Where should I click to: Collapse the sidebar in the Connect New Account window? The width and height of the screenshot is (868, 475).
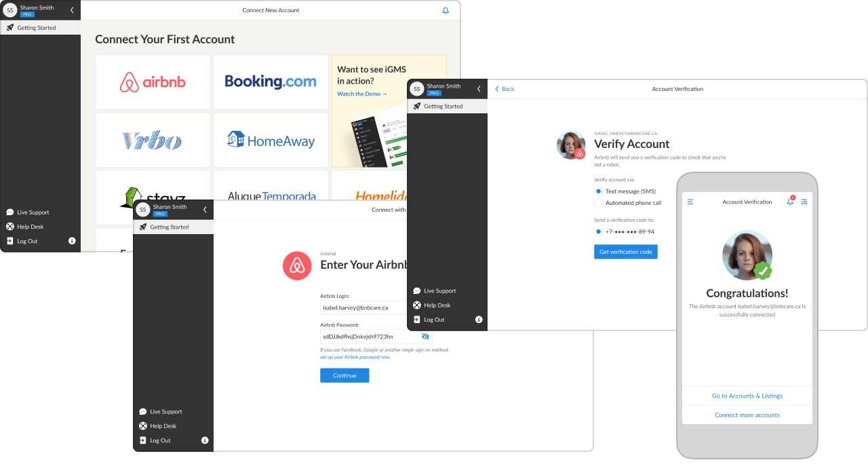72,10
